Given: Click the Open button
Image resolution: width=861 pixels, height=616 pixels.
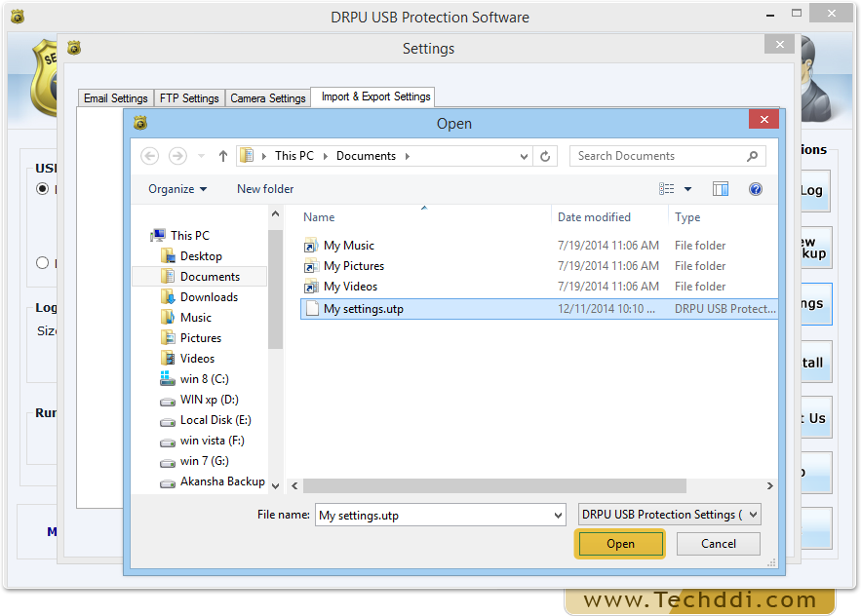Looking at the screenshot, I should [620, 544].
